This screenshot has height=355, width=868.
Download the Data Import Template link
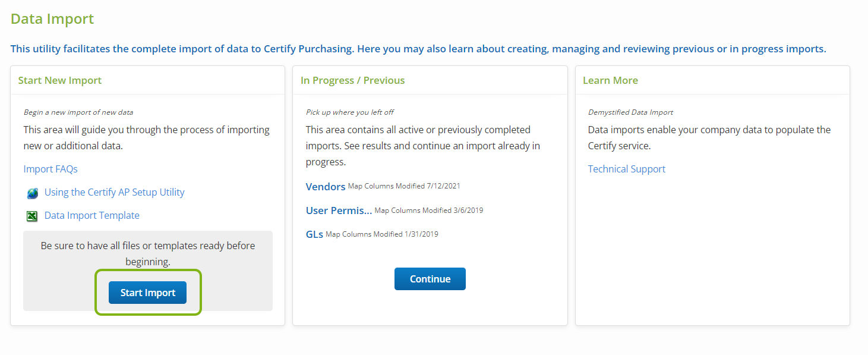(x=91, y=215)
